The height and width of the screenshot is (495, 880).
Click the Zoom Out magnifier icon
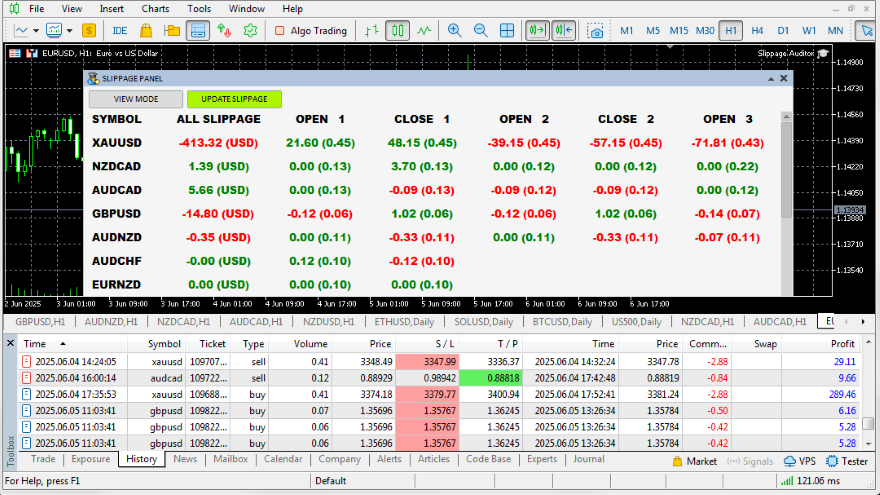point(480,31)
